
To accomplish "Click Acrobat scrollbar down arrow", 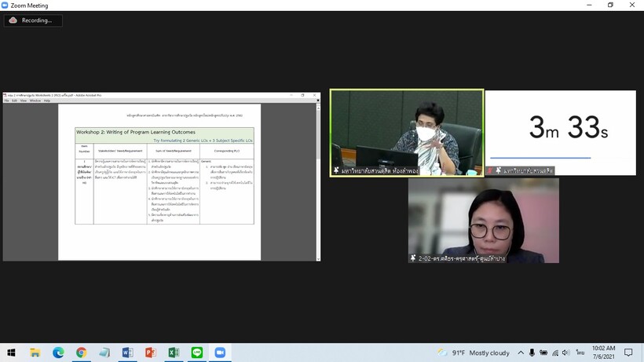I will click(318, 259).
